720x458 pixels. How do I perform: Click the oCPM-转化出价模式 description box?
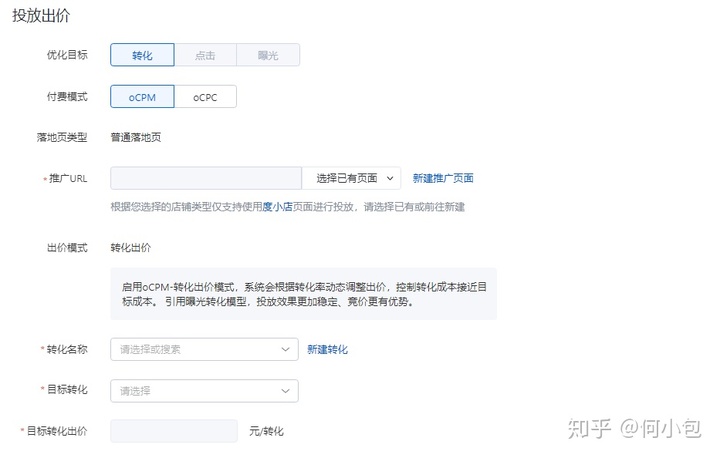(x=304, y=294)
